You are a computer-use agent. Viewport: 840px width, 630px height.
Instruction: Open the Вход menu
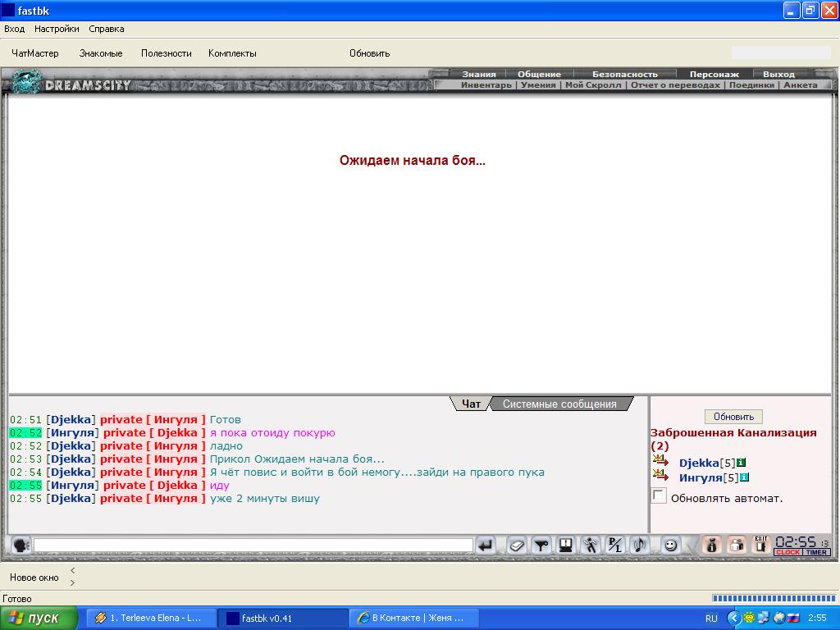point(15,29)
